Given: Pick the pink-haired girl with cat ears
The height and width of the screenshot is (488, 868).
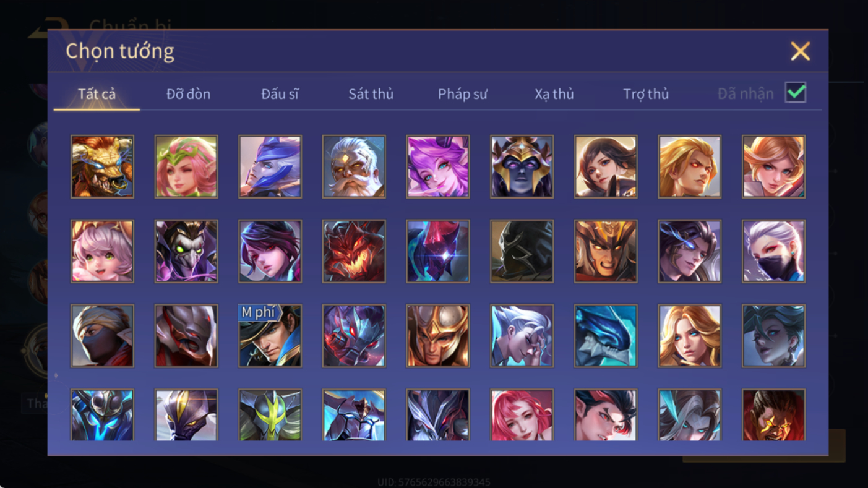Looking at the screenshot, I should coord(102,251).
